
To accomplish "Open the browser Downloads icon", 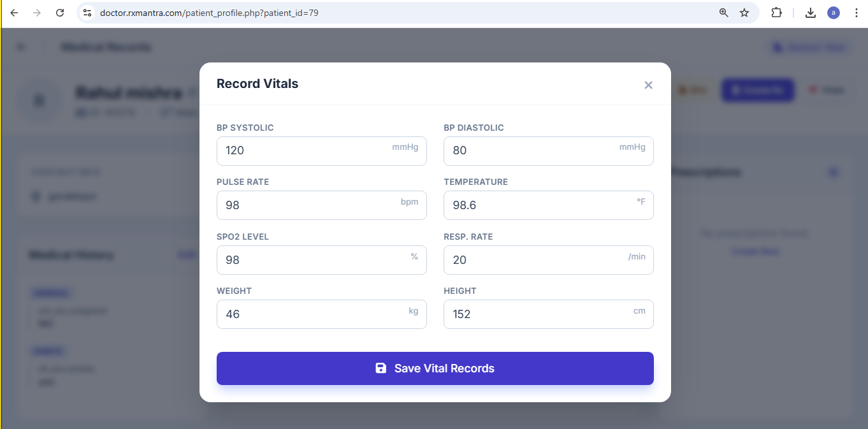I will 811,13.
